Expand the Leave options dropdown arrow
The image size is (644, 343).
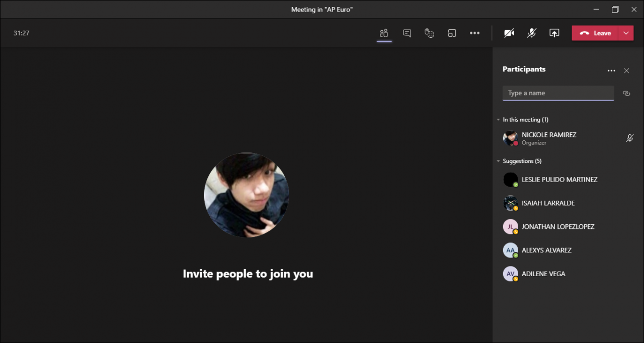click(x=626, y=33)
